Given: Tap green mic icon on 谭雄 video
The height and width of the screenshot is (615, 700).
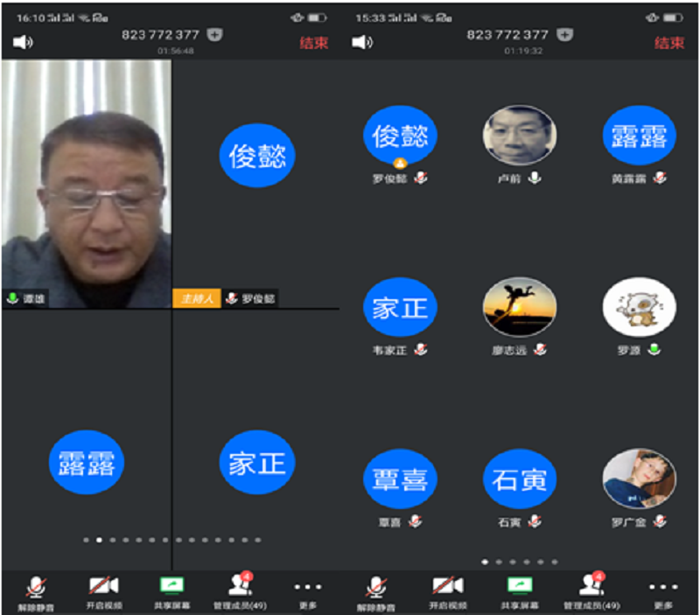Looking at the screenshot, I should click(x=12, y=298).
